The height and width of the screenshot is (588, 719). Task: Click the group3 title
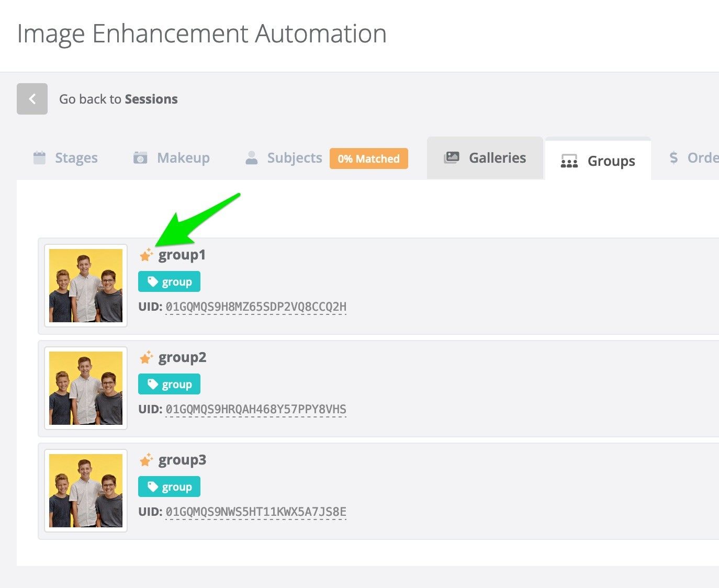pyautogui.click(x=182, y=460)
